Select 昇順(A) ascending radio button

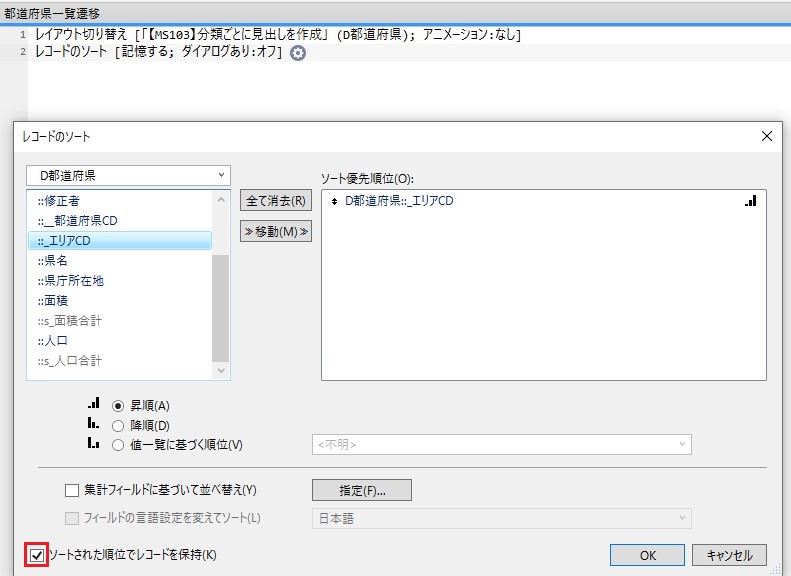(x=118, y=406)
